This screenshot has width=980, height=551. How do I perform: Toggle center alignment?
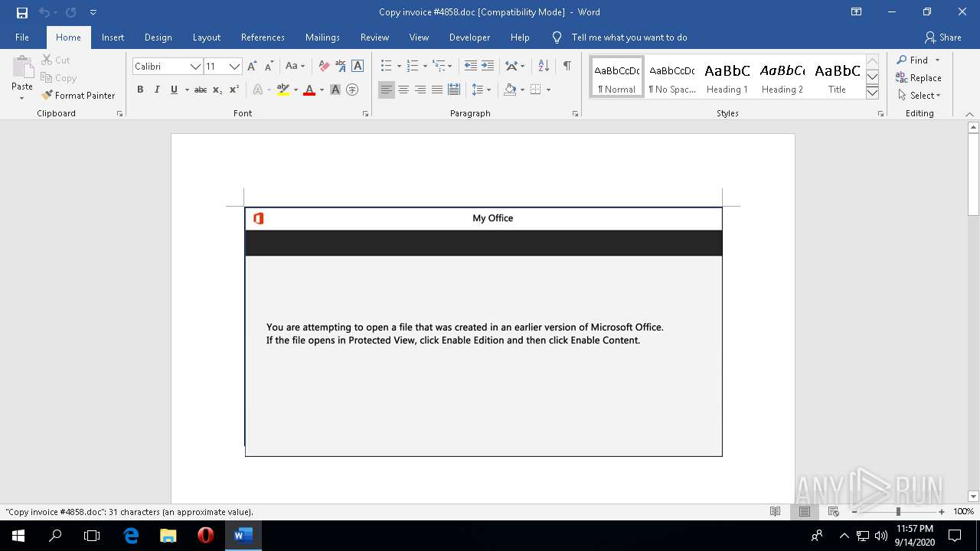pyautogui.click(x=403, y=90)
